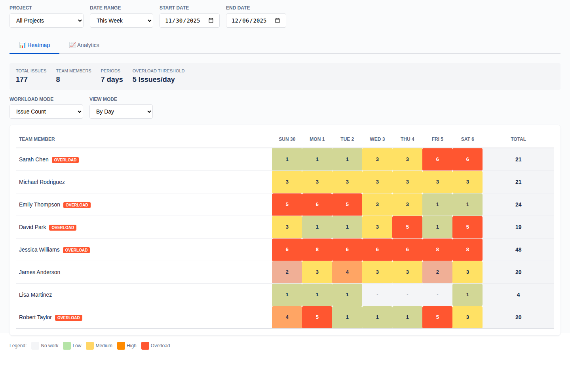Open the Start Date calendar picker
Viewport: 570px width, 392px height.
tap(210, 21)
